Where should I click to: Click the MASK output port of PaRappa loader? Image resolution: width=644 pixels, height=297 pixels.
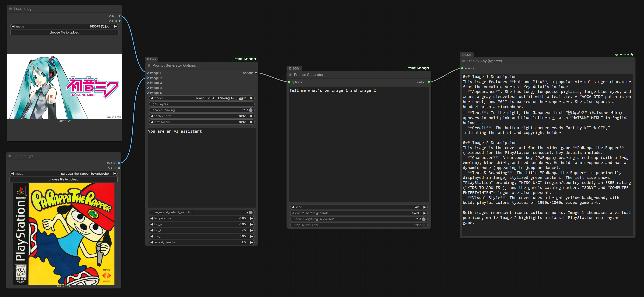[119, 168]
